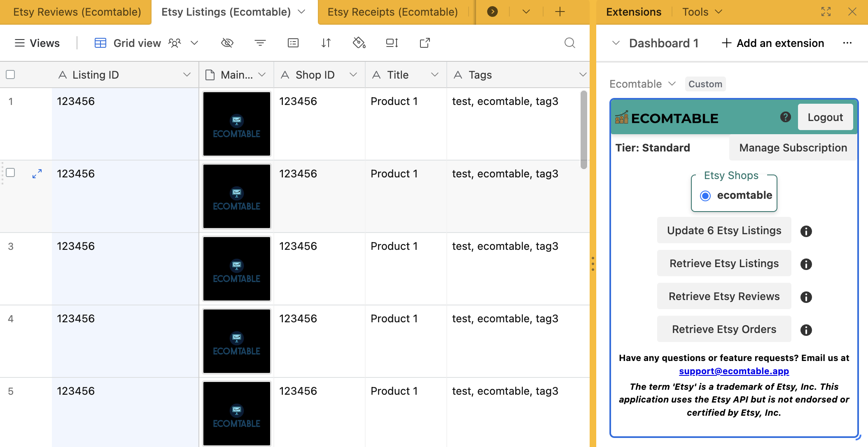Click Update 6 Etsy Listings button
868x447 pixels.
tap(724, 230)
